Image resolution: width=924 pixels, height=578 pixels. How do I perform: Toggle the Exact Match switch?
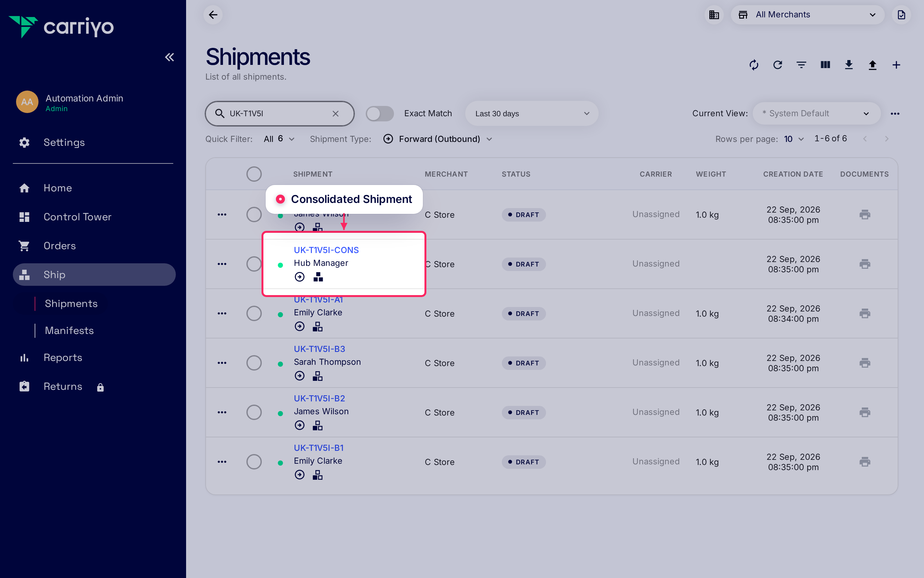(380, 114)
